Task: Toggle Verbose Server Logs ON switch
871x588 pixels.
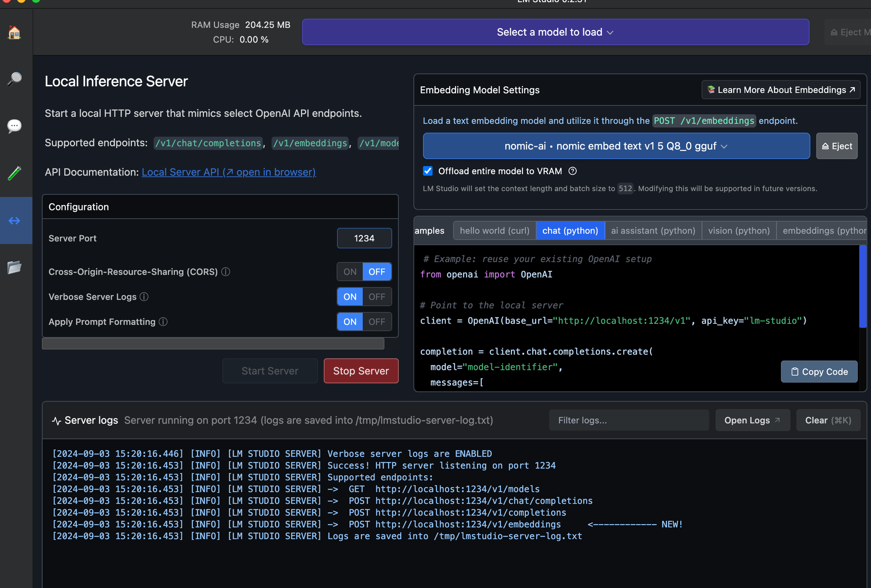Action: [x=350, y=297]
